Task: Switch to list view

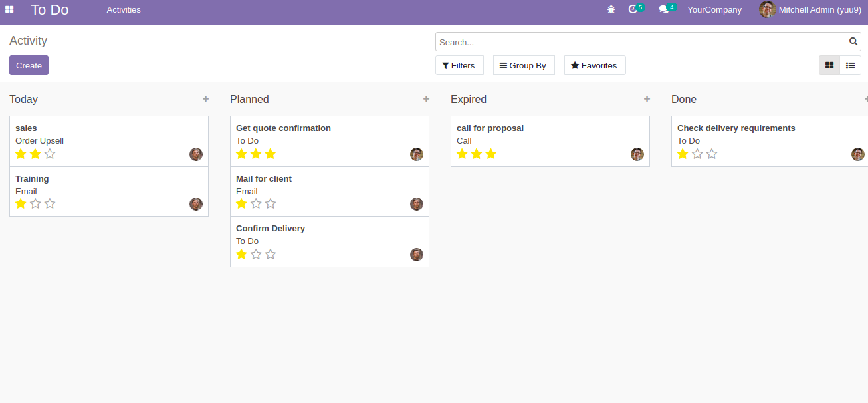Action: pos(850,65)
